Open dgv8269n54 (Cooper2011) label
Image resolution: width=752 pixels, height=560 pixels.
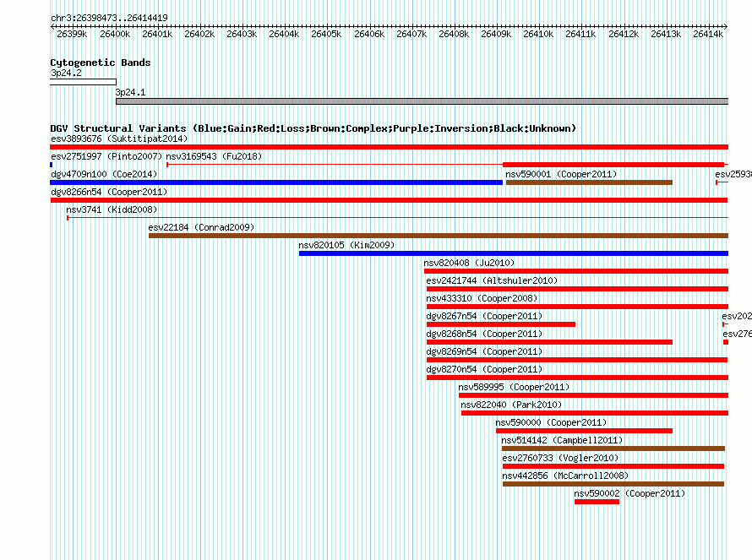[x=484, y=351]
